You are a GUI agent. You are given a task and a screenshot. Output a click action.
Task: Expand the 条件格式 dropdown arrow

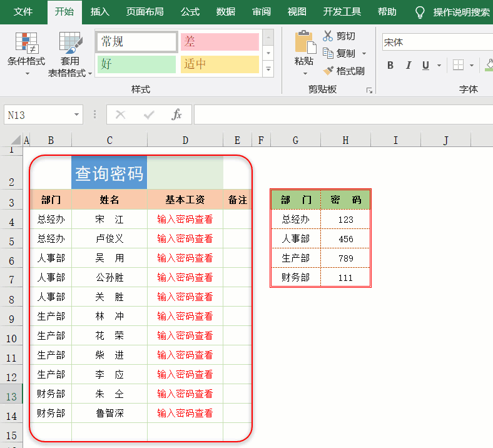coord(28,74)
